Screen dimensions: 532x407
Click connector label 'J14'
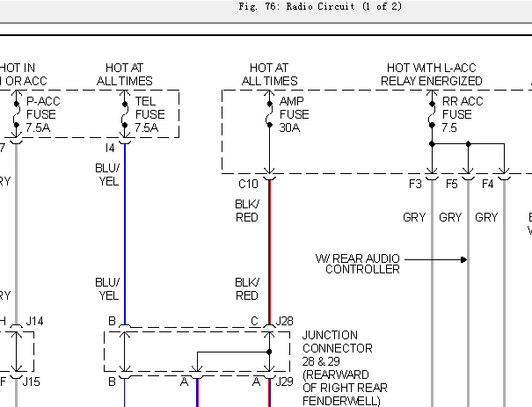(x=34, y=321)
